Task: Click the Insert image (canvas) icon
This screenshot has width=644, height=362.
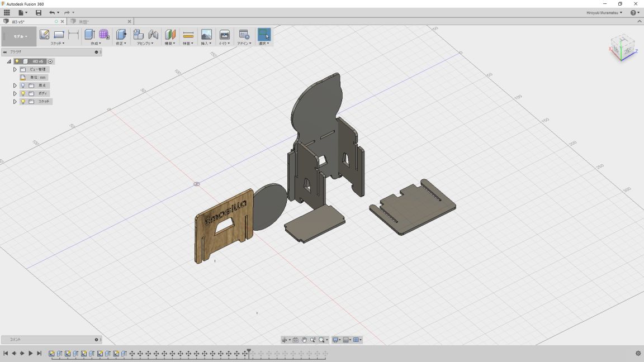Action: point(206,35)
